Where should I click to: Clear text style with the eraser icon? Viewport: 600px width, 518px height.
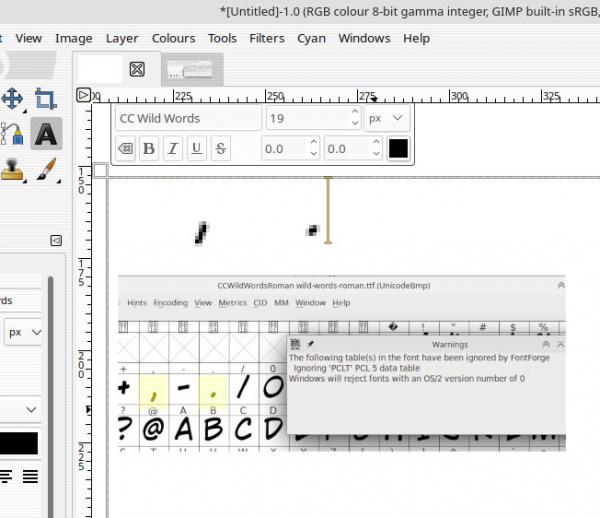coord(125,148)
